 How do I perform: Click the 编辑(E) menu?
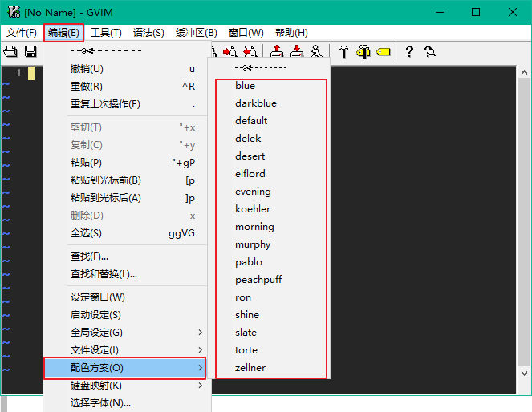tap(63, 33)
